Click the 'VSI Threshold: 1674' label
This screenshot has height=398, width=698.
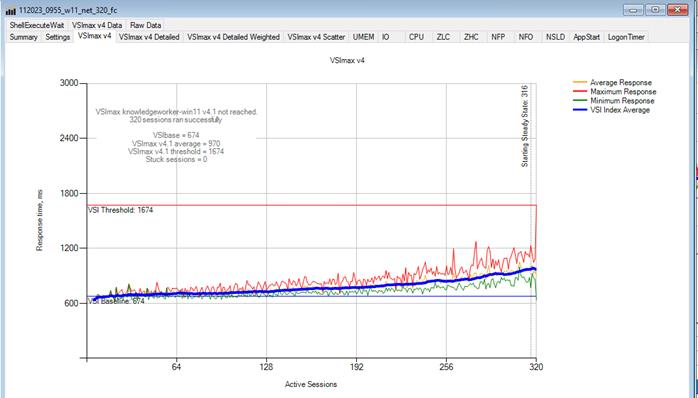pyautogui.click(x=120, y=210)
